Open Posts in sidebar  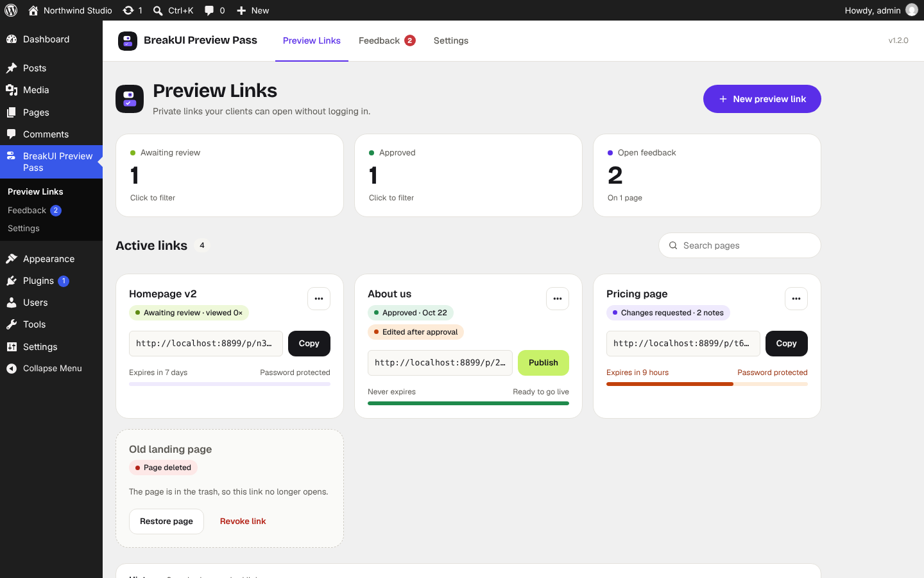pyautogui.click(x=51, y=68)
